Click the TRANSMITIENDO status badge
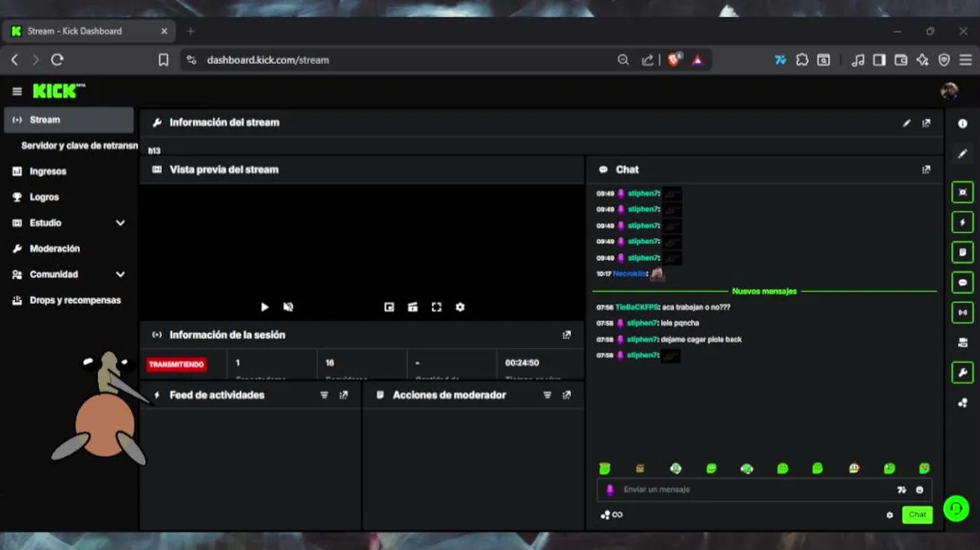Image resolution: width=980 pixels, height=550 pixels. 176,364
